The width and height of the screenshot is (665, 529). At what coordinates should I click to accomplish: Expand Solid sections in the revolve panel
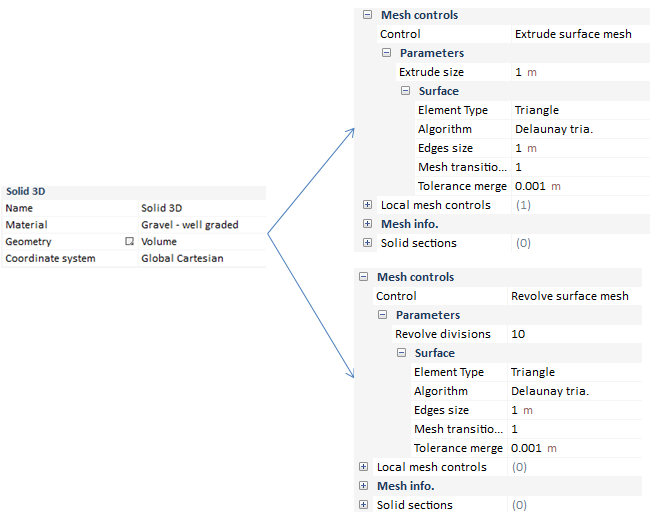point(363,505)
